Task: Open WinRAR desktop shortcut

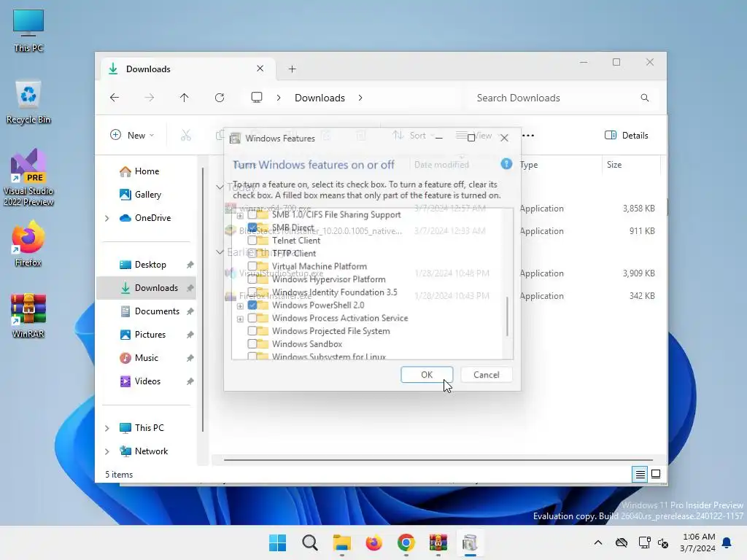Action: pyautogui.click(x=28, y=315)
